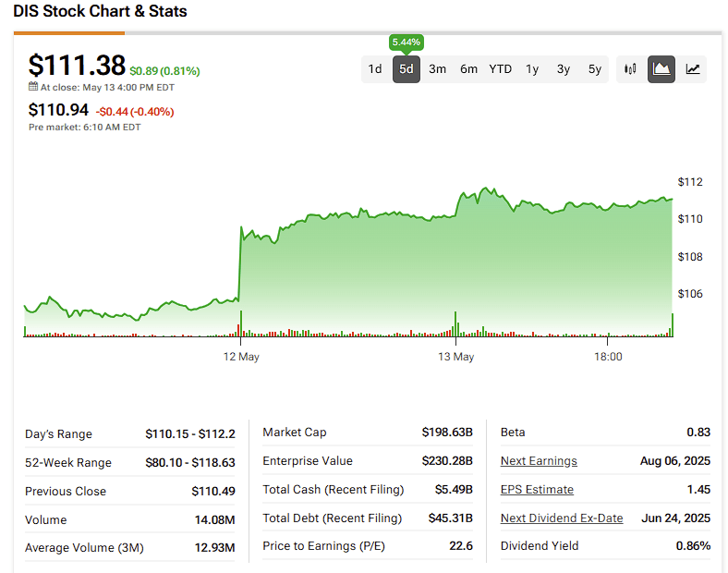Screen dimensions: 728x573
Task: Click EPS estimate value 1.45
Action: pyautogui.click(x=698, y=490)
